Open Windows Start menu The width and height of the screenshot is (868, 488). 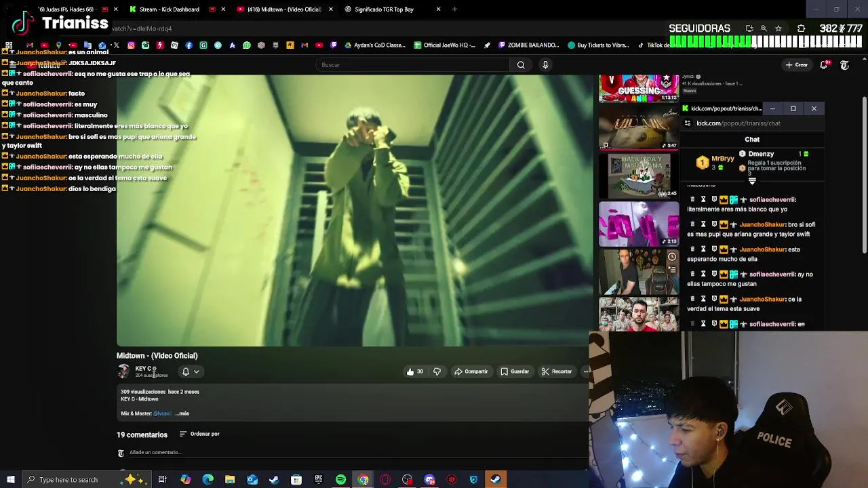click(x=10, y=480)
